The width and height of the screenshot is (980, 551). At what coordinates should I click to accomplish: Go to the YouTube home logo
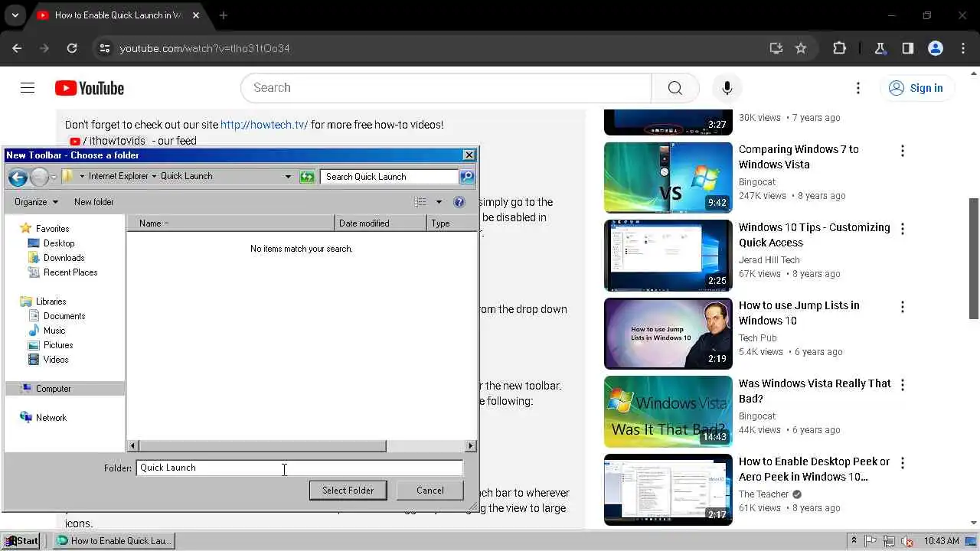coord(90,88)
